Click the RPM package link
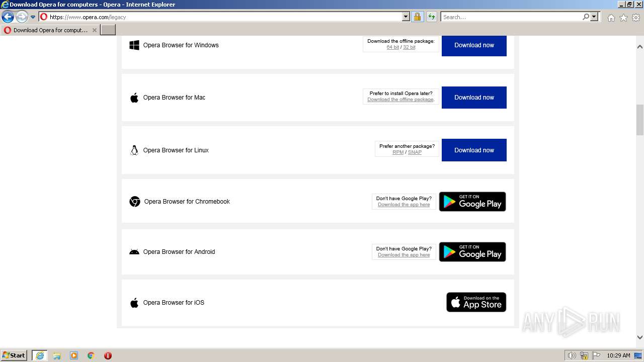Screen dimensions: 644x362 click(x=398, y=152)
